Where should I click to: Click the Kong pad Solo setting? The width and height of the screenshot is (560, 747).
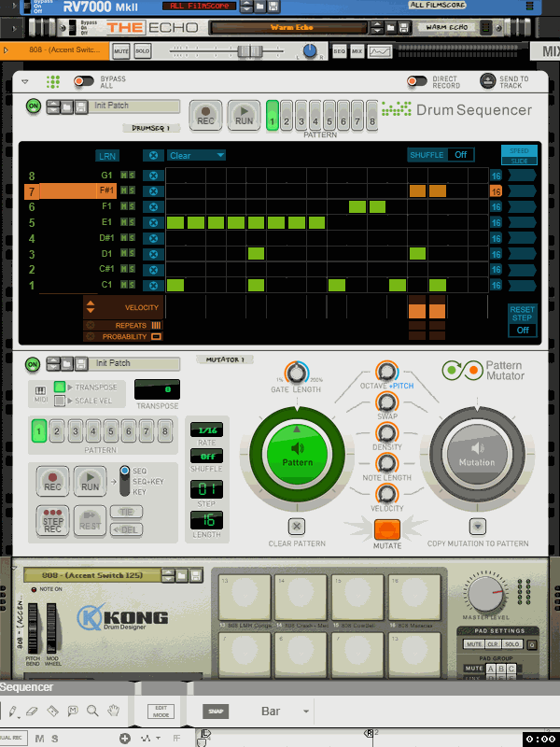pyautogui.click(x=511, y=644)
